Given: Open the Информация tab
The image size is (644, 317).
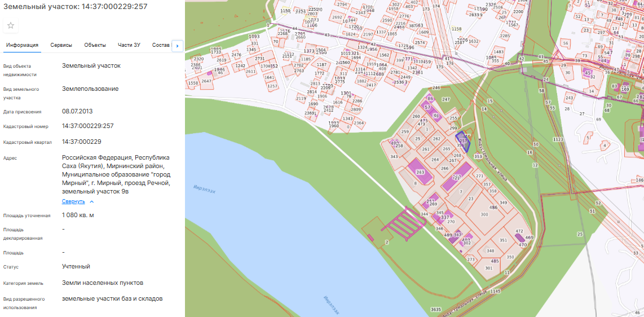Looking at the screenshot, I should 22,45.
